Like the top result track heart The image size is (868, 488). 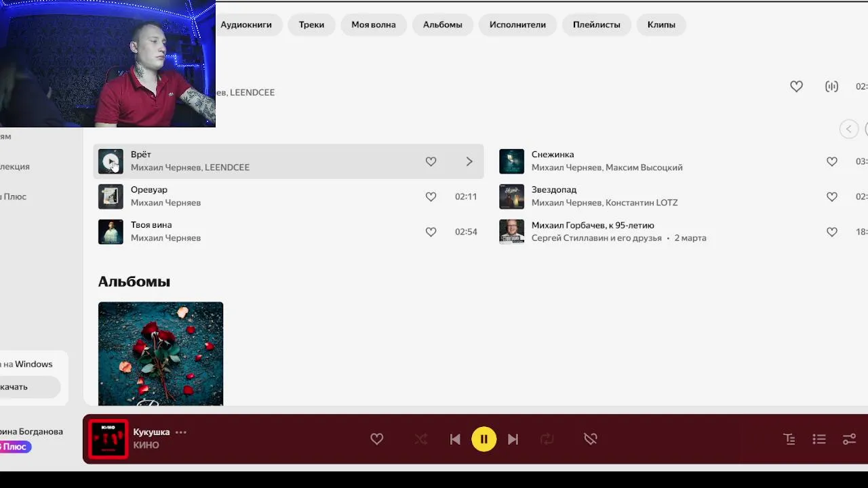point(796,86)
